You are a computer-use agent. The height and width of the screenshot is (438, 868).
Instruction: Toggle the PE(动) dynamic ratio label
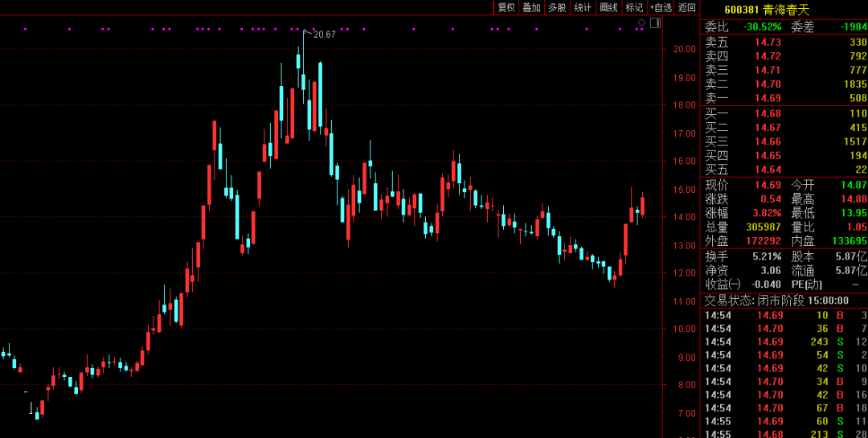point(808,284)
